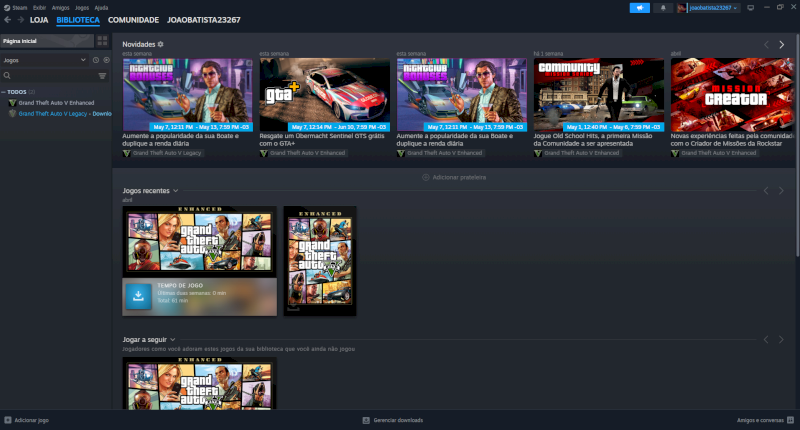Switch to collections grid view icon
The width and height of the screenshot is (800, 430).
[x=103, y=41]
